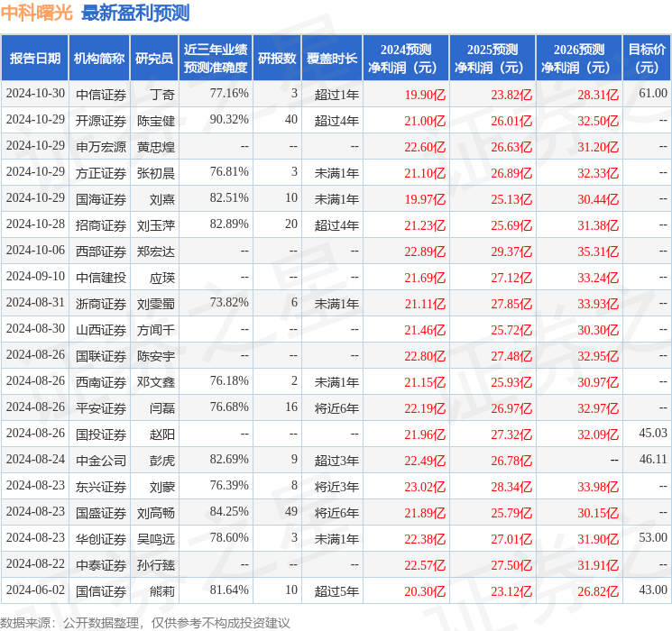This screenshot has width=672, height=631.
Task: Click 2024 profit forecast 19.90亿
Action: [x=425, y=95]
